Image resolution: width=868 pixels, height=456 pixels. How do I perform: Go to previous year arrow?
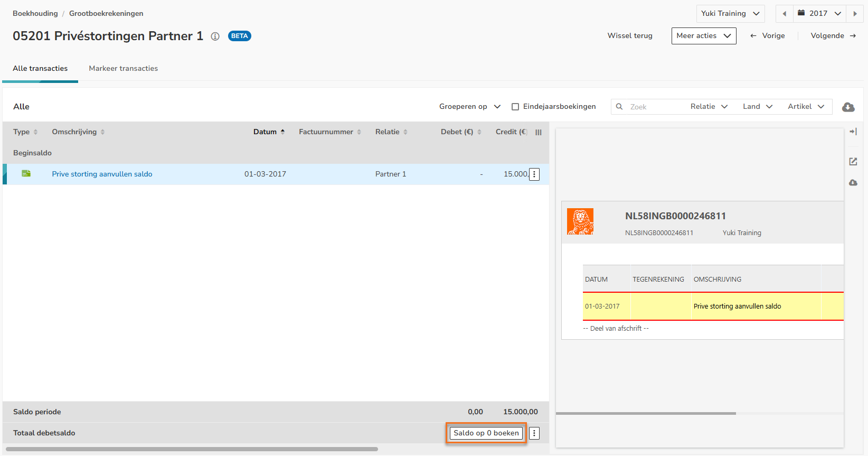(785, 14)
